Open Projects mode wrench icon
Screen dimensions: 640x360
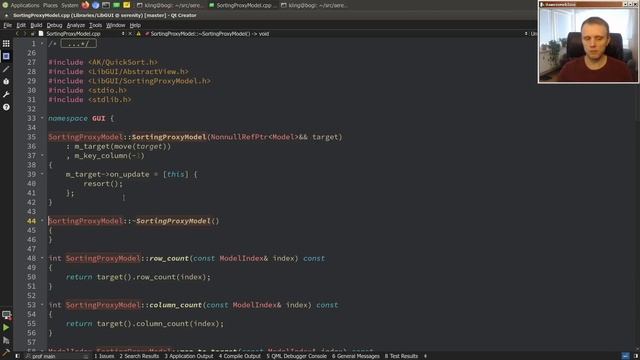6,94
